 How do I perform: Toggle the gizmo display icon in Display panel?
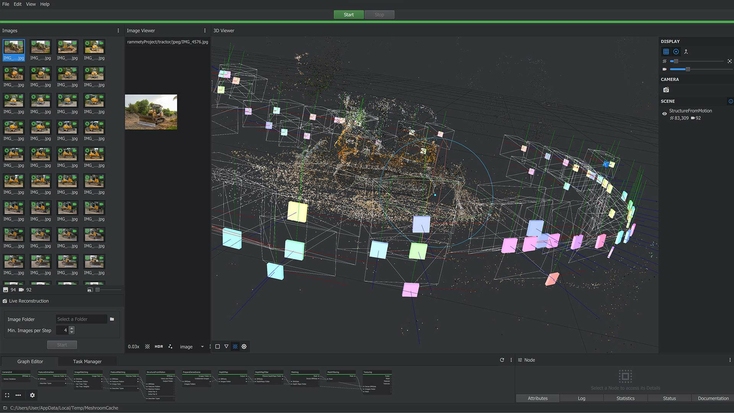[x=676, y=51]
